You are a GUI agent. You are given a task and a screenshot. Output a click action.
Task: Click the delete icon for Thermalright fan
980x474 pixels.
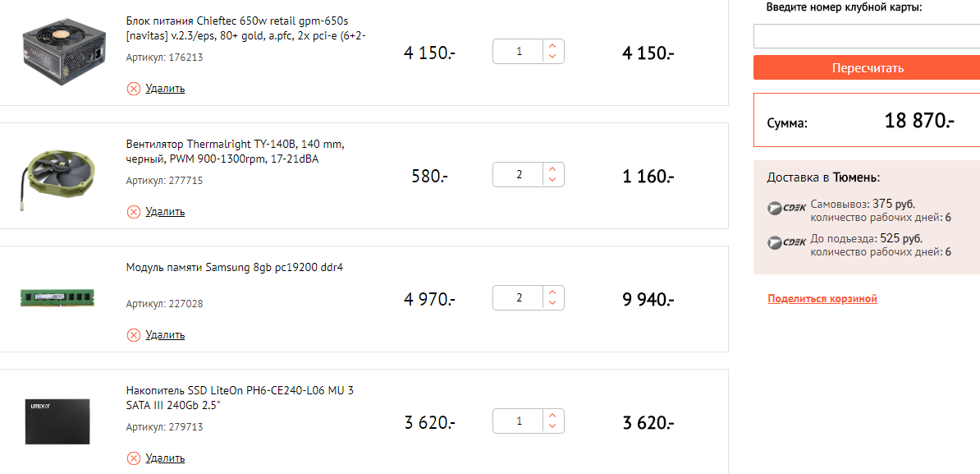click(134, 212)
